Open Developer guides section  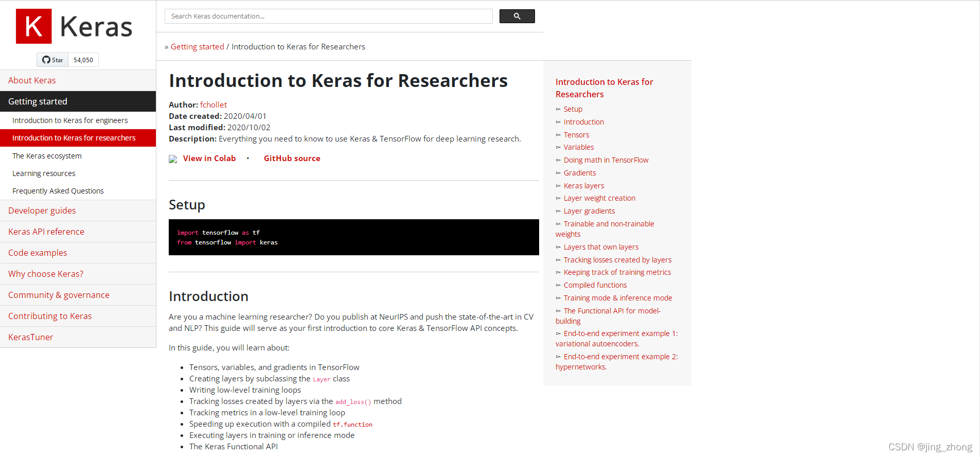coord(78,210)
